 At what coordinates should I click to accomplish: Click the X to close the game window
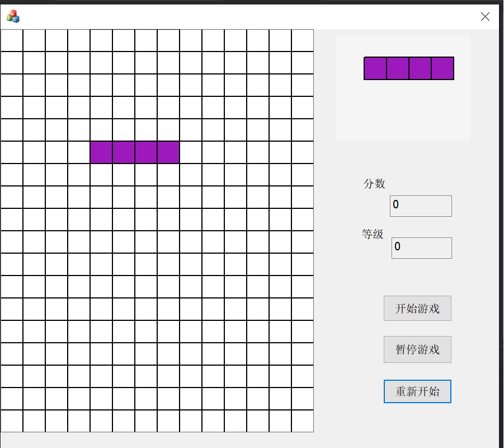click(484, 16)
